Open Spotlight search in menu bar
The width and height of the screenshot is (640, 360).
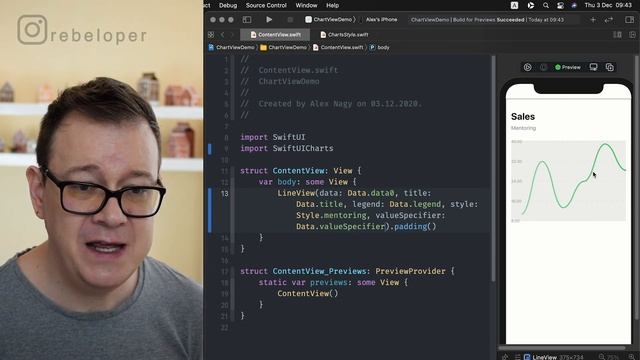coord(546,5)
